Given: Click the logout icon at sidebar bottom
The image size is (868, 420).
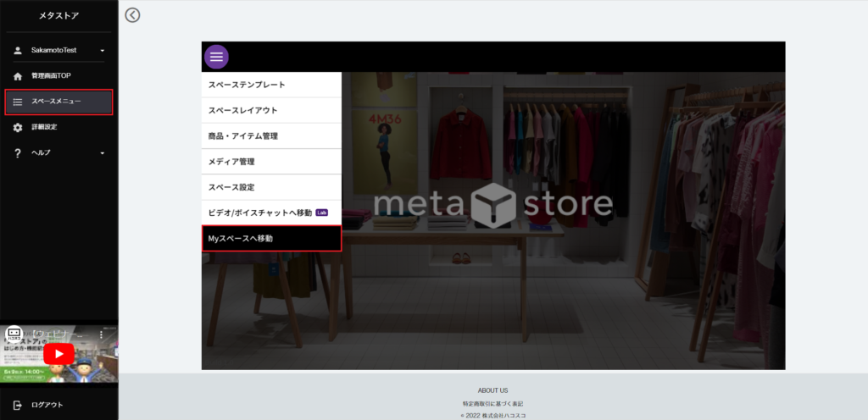Looking at the screenshot, I should pos(18,405).
